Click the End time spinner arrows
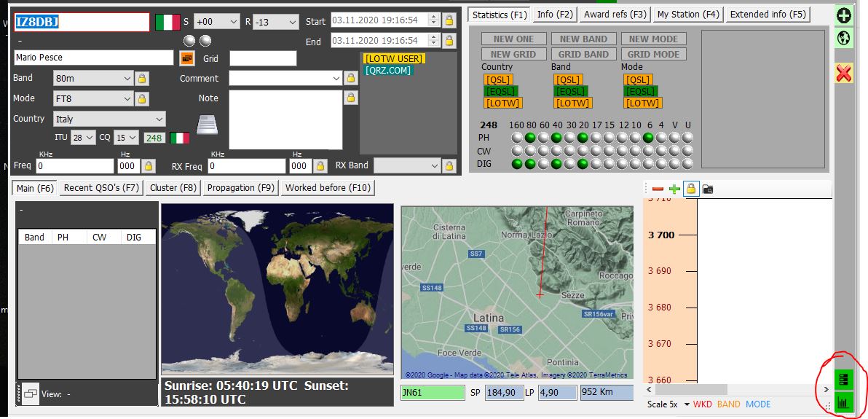868x419 pixels. (434, 41)
